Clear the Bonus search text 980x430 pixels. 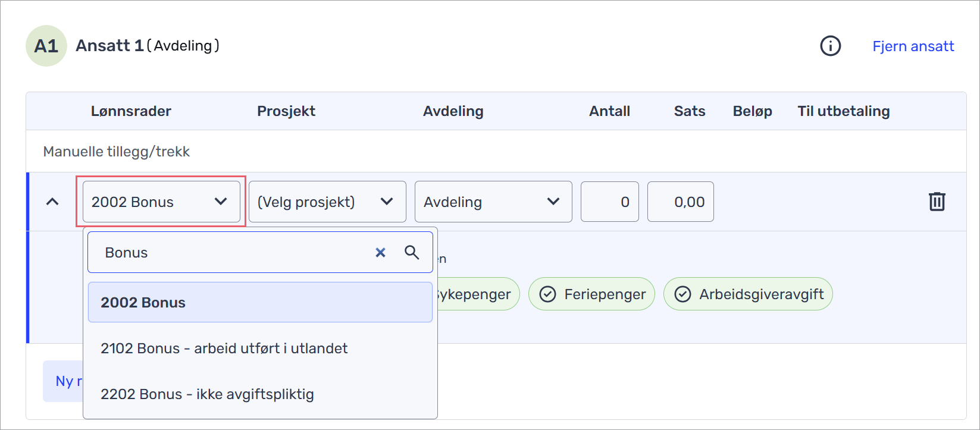(x=380, y=253)
